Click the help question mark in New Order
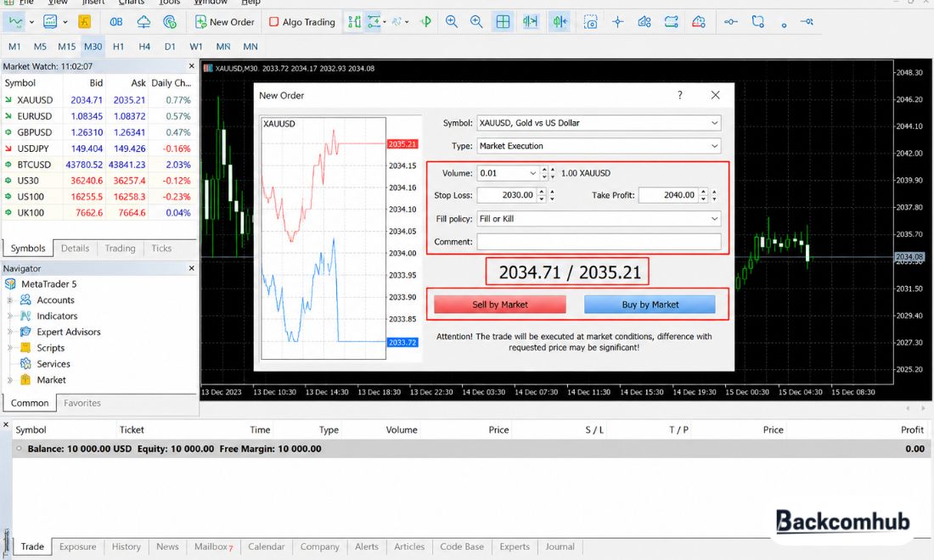Viewport: 934px width, 560px height. coord(679,95)
